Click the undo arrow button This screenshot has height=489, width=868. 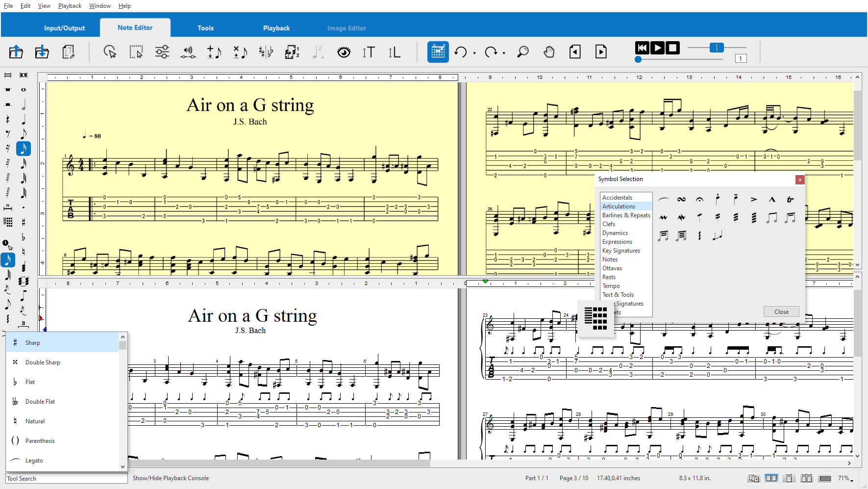(x=461, y=51)
